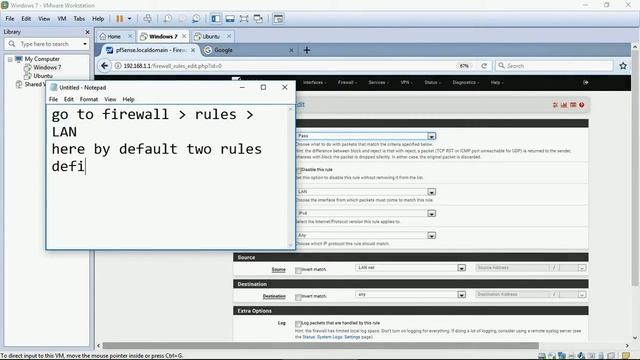Open the pfSense Diagnostics menu
This screenshot has width=640, height=360.
pos(466,82)
